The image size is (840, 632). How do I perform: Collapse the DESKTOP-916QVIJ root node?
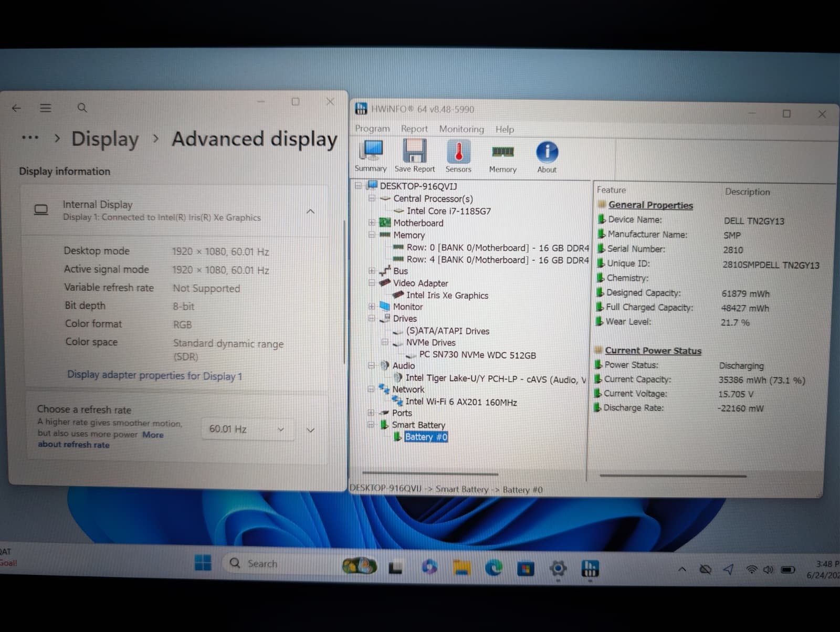pyautogui.click(x=359, y=186)
